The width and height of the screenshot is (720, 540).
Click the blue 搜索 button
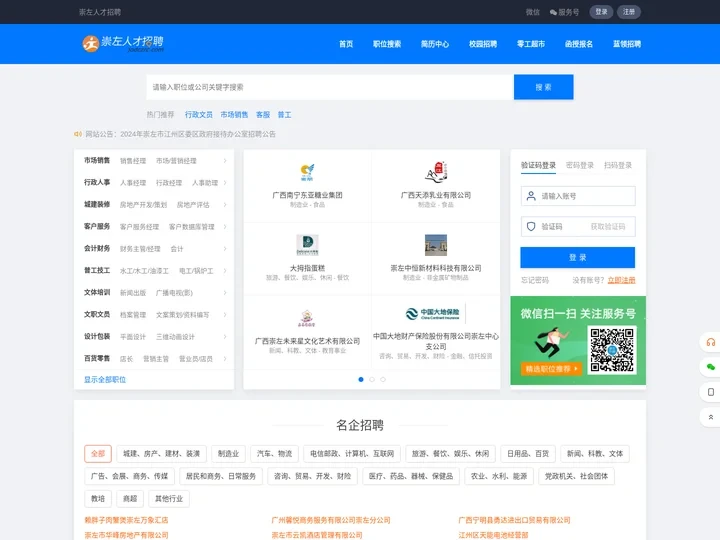point(544,87)
